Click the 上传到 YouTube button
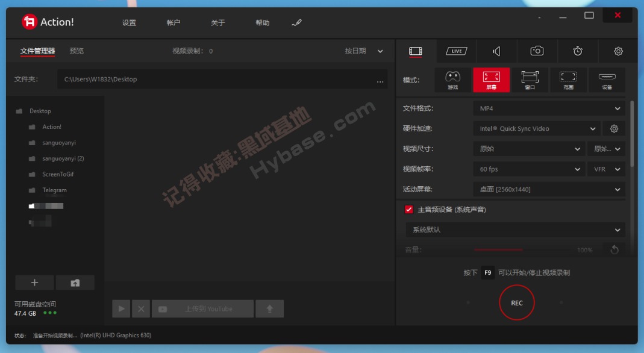This screenshot has height=353, width=644. coord(202,308)
